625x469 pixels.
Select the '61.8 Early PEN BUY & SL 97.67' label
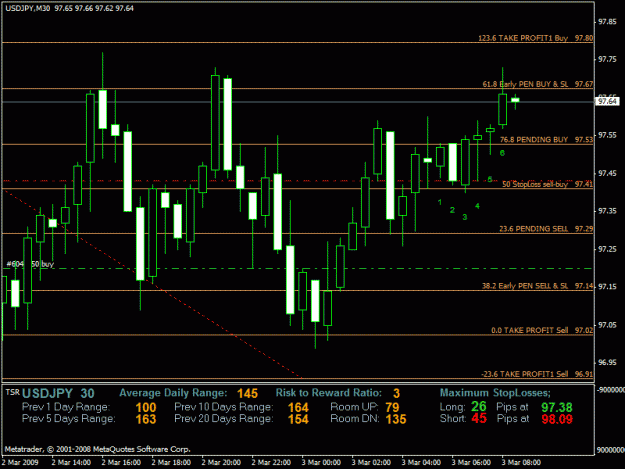538,84
